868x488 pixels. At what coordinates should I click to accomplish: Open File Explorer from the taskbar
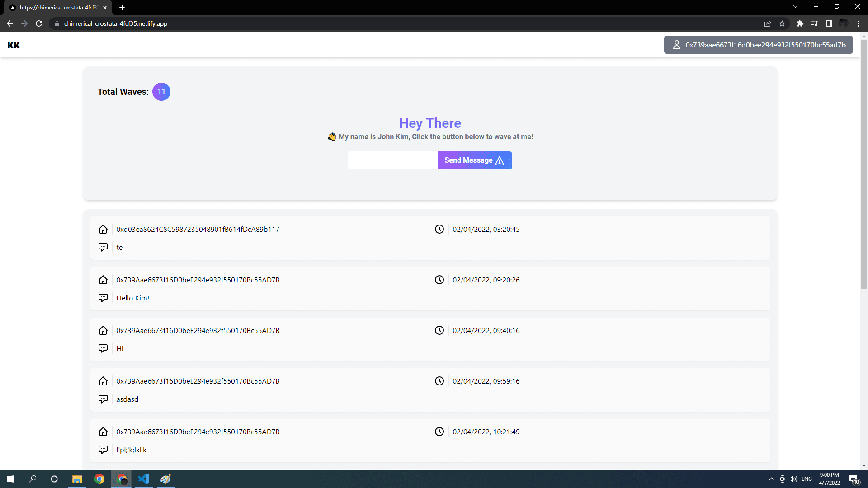coord(77,479)
